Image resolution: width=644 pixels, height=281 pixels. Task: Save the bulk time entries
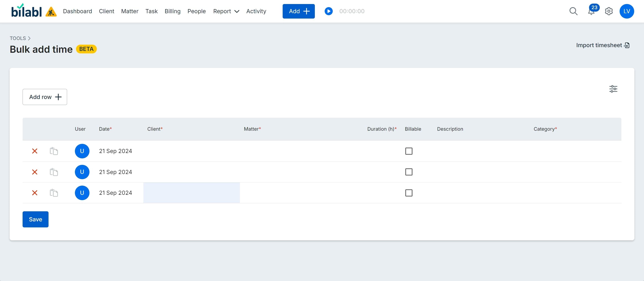36,219
